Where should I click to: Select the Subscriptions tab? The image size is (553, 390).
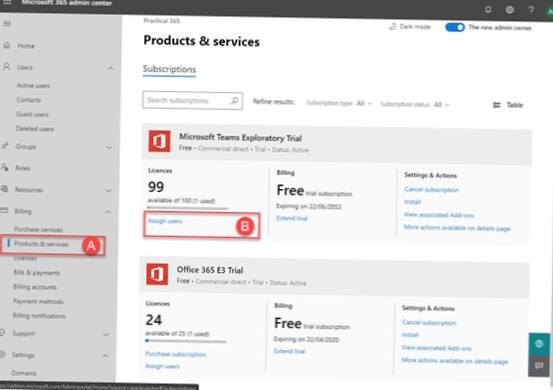coord(169,69)
